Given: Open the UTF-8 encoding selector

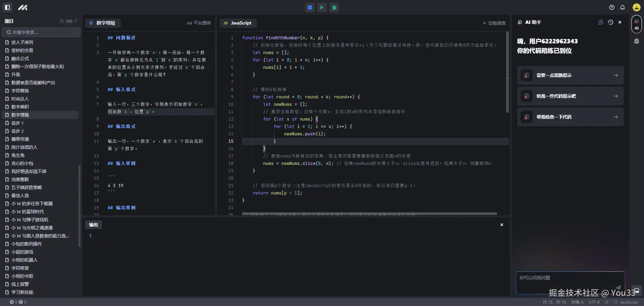Looking at the screenshot, I should [x=594, y=302].
